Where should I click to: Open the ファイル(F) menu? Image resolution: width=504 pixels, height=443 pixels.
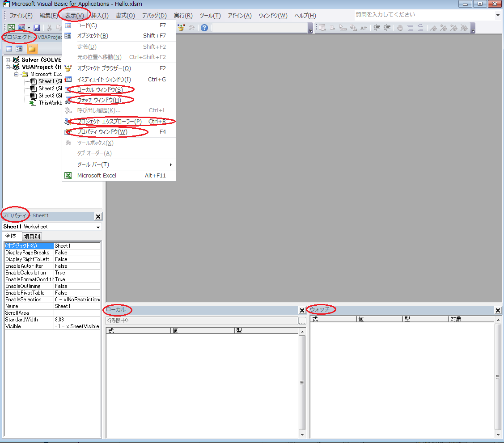[x=21, y=15]
